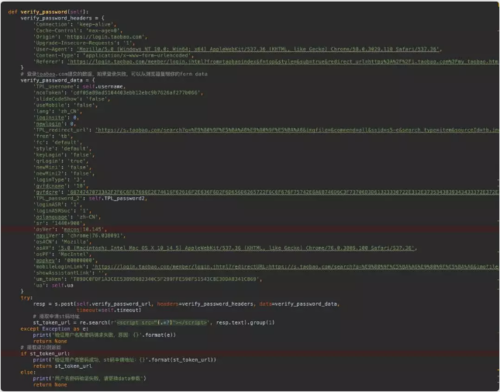The width and height of the screenshot is (500, 392).
Task: Click the return st_token_url statement
Action: pyautogui.click(x=62, y=366)
